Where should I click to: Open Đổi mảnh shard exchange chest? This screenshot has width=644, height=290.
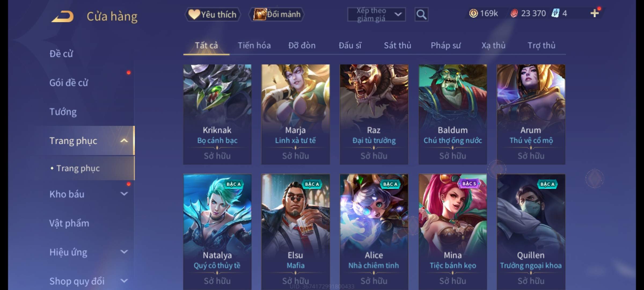(x=276, y=14)
